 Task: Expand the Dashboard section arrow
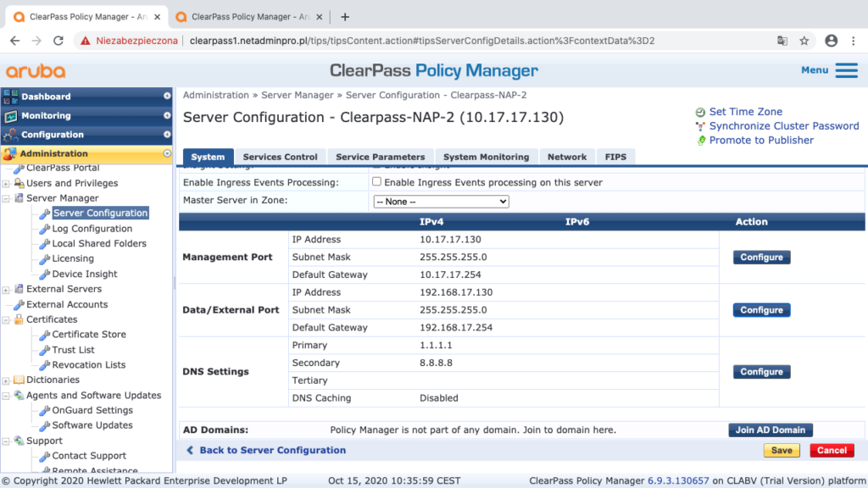tap(167, 97)
